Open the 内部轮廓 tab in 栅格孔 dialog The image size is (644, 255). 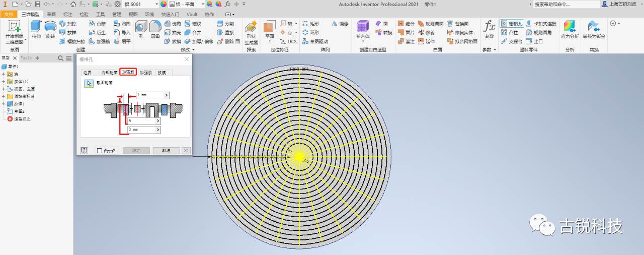point(109,73)
